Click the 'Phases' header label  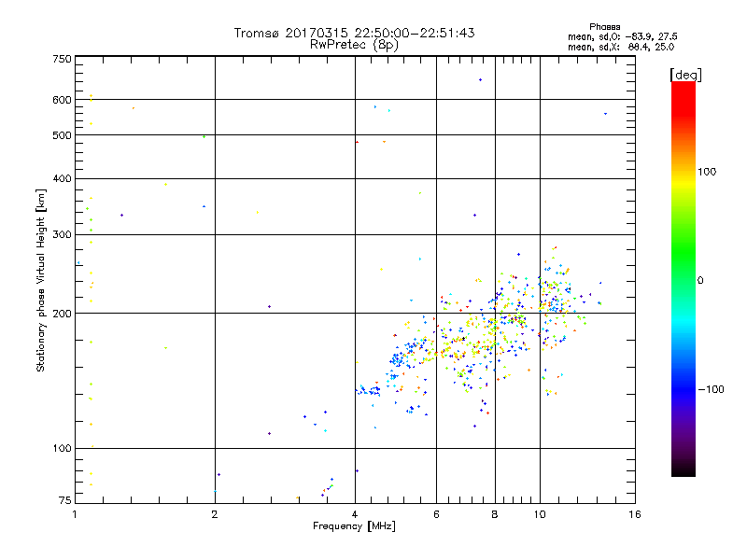click(604, 27)
